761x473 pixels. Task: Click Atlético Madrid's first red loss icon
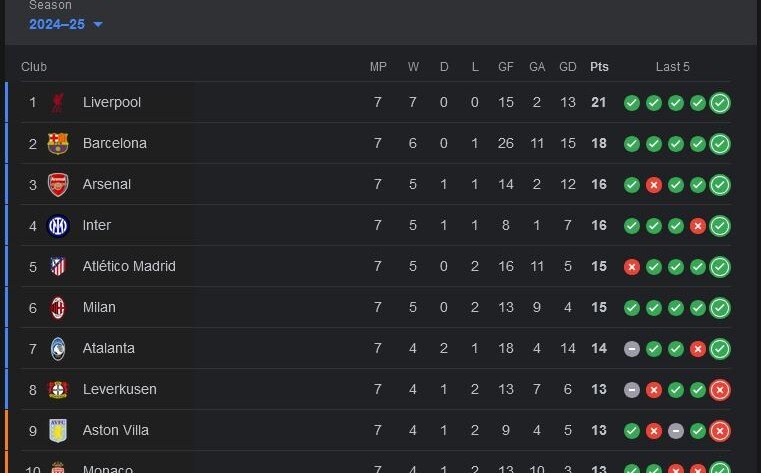pos(632,266)
